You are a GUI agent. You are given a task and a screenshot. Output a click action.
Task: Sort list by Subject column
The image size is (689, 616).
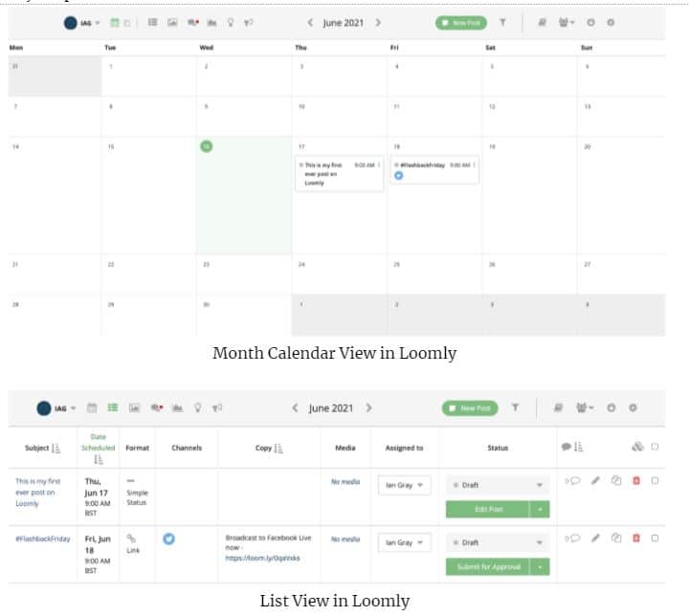click(x=56, y=449)
